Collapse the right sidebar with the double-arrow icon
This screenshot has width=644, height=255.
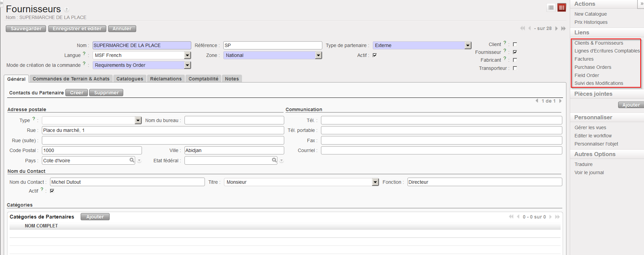click(642, 3)
